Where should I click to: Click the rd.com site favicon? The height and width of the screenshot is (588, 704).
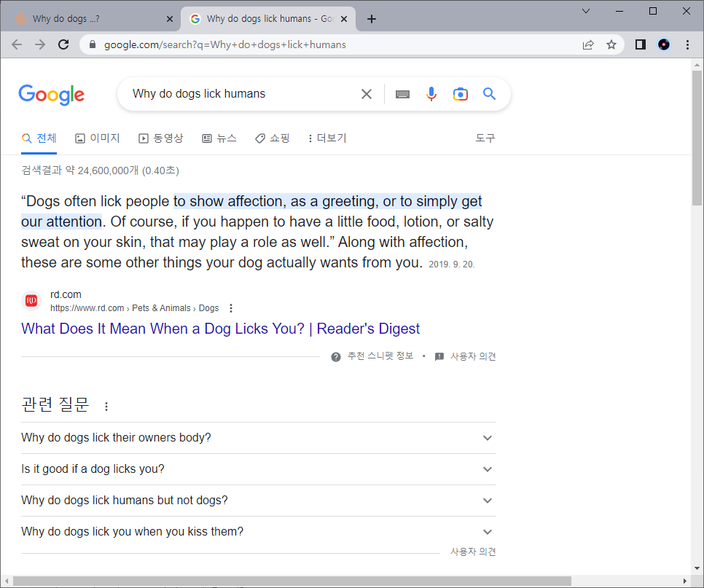click(x=31, y=301)
